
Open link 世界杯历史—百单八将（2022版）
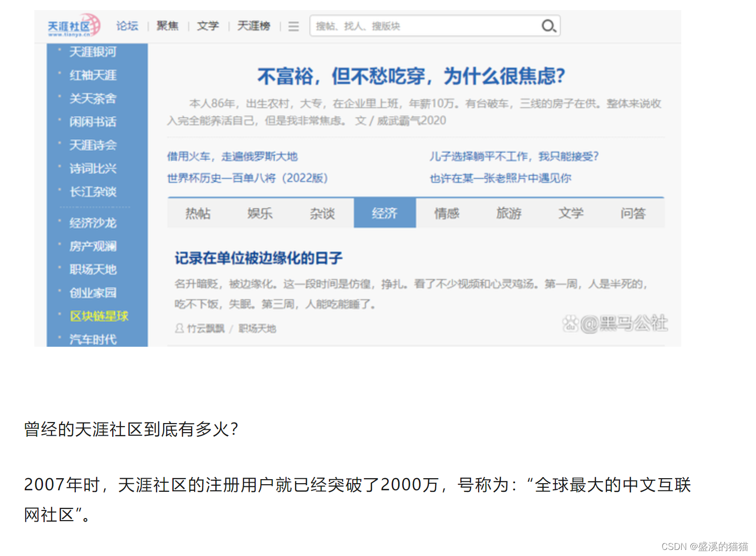(x=248, y=178)
